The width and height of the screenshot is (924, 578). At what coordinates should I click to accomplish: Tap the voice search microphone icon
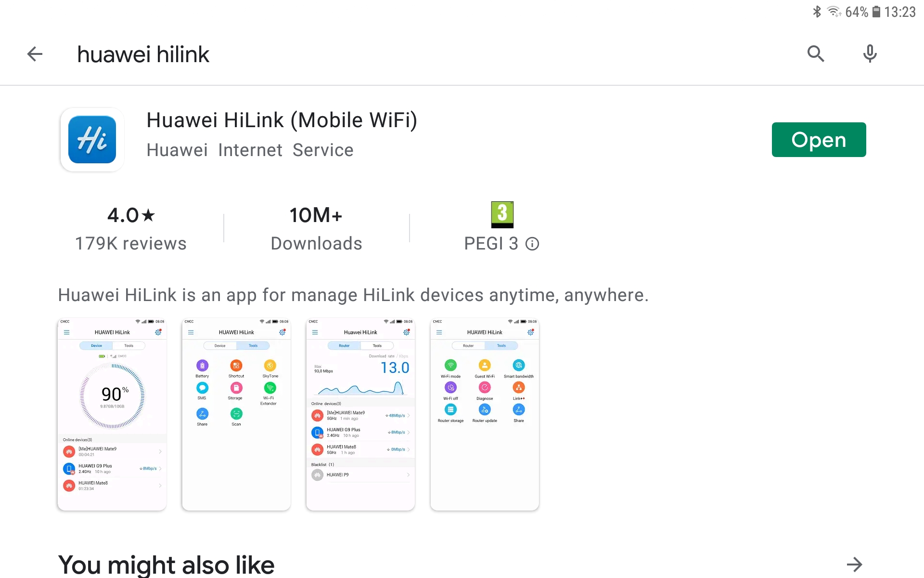(x=870, y=54)
